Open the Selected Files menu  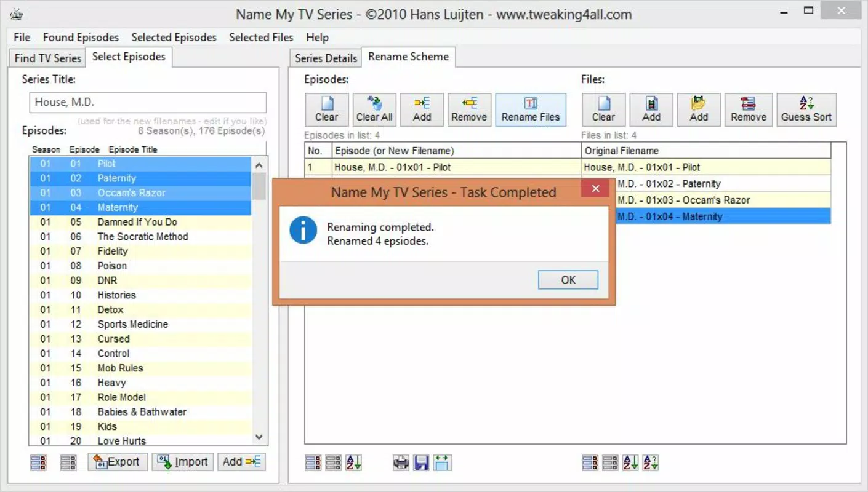point(262,37)
